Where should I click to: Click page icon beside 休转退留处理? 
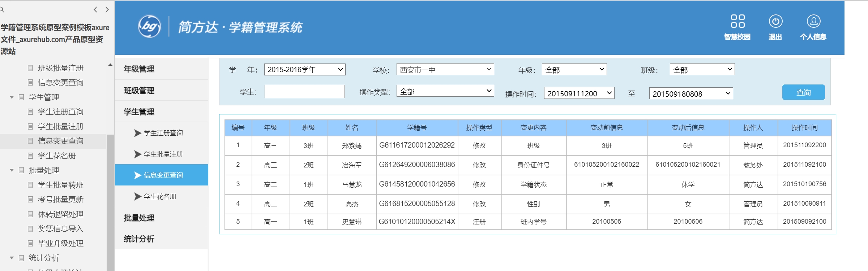click(30, 214)
